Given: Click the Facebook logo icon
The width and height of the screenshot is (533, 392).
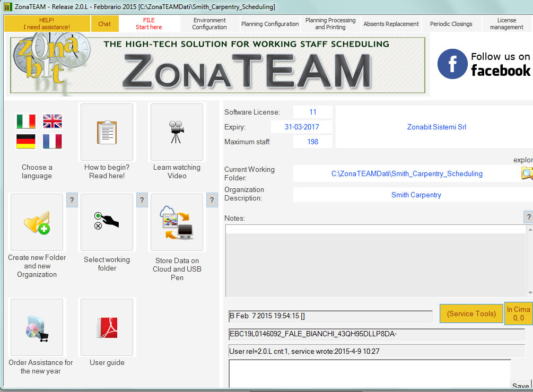Looking at the screenshot, I should (452, 64).
